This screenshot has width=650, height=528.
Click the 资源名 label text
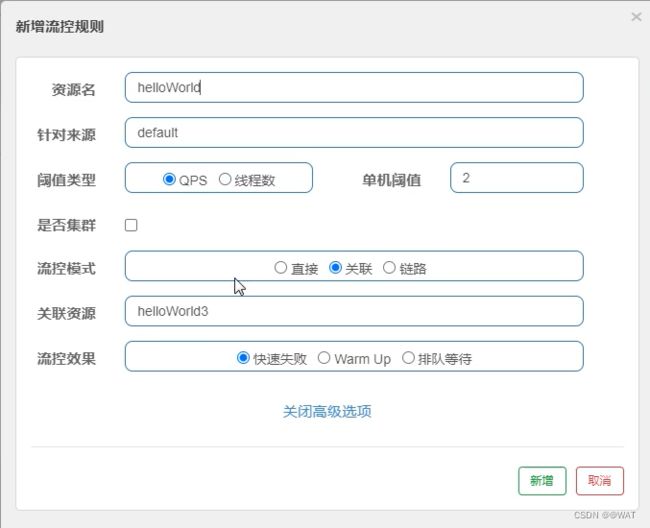click(x=73, y=90)
